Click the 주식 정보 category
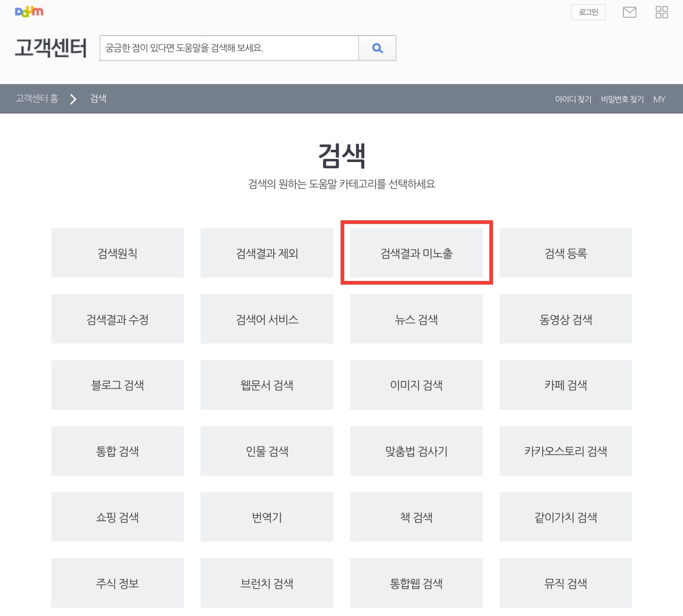The width and height of the screenshot is (683, 616). [117, 583]
